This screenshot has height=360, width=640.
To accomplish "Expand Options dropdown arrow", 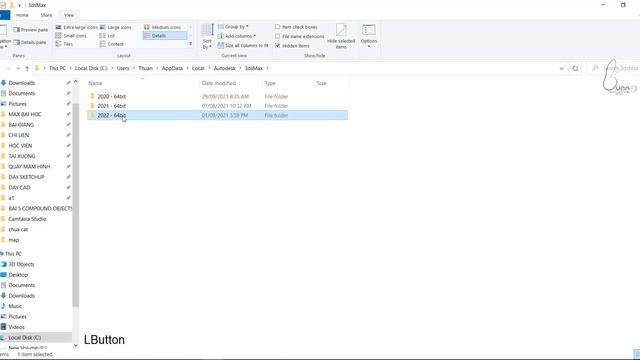I will pos(369,47).
